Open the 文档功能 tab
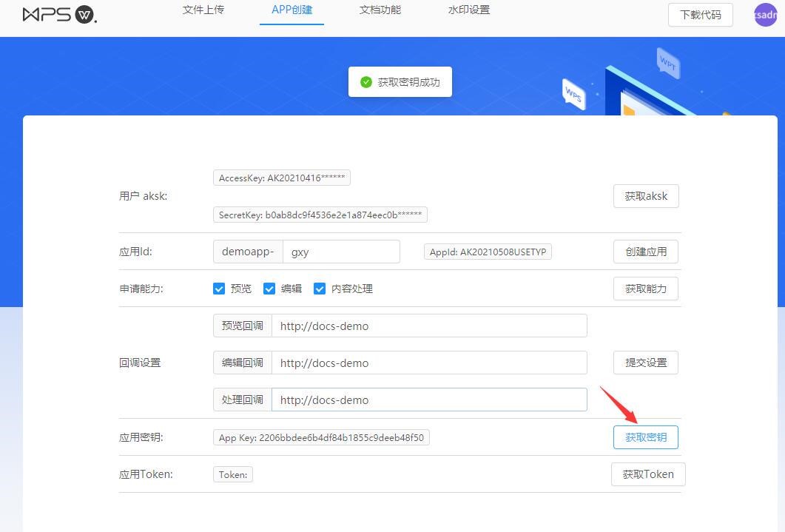Viewport: 785px width, 532px height. [x=380, y=10]
